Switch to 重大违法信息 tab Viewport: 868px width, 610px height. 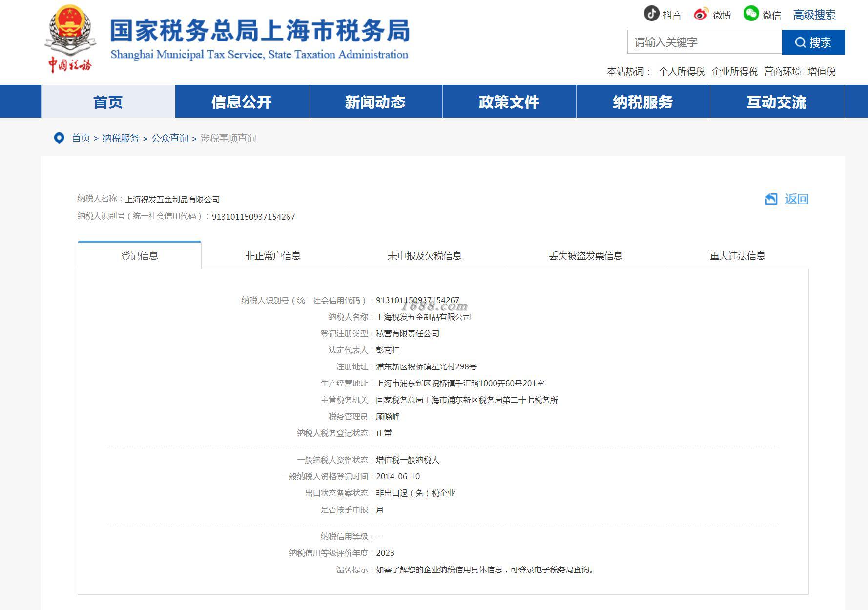tap(738, 256)
